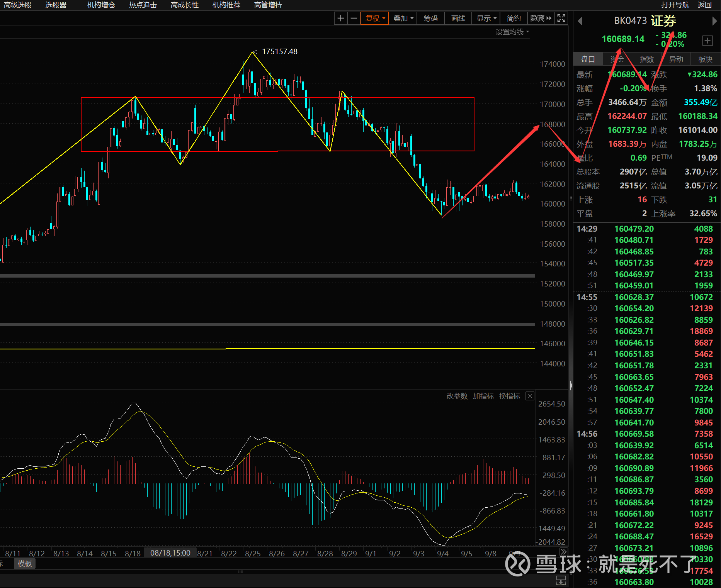Toggle 筹码 chip distribution display

pos(430,18)
